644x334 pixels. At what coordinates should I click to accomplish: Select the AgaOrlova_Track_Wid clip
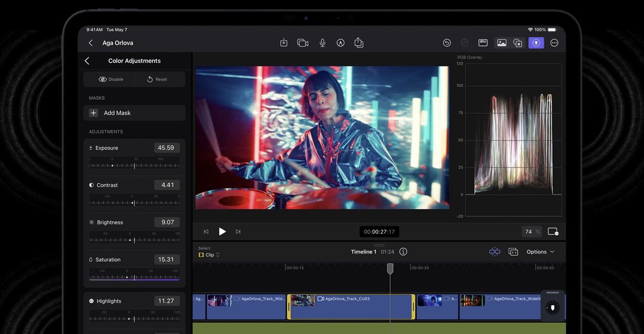click(246, 307)
